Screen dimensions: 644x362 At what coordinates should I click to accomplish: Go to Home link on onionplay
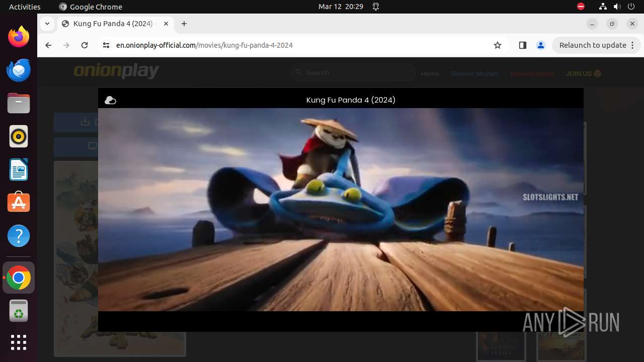coord(430,73)
